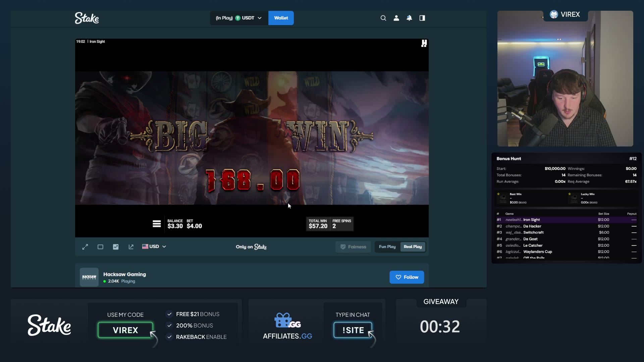Click the Hacksaw Gaming provider thumbnail

pos(89,277)
